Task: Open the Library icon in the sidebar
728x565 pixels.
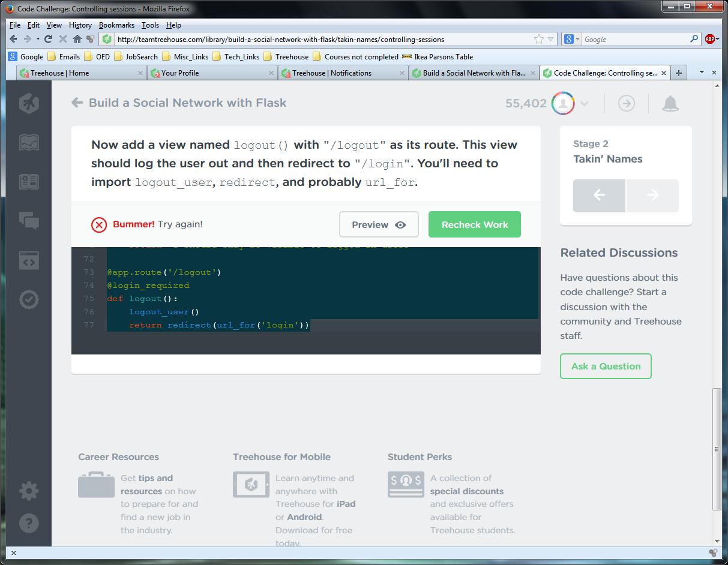Action: pyautogui.click(x=29, y=182)
